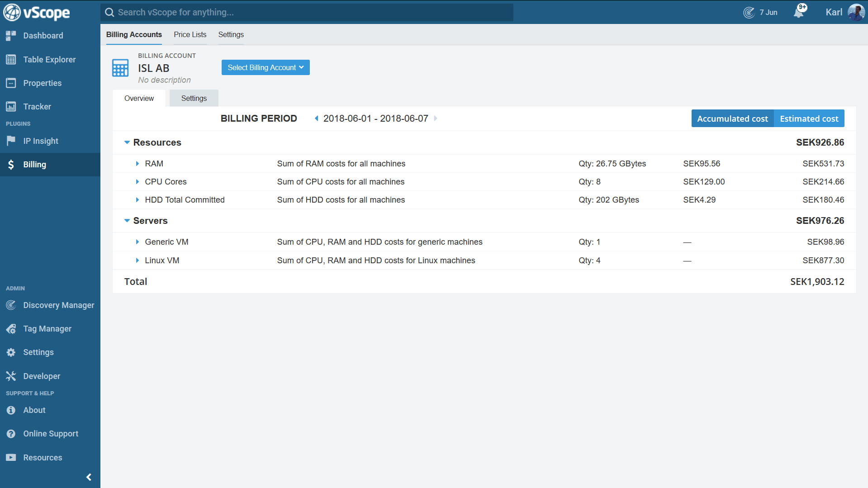Expand the Generic VM row
The image size is (868, 488).
pos(138,242)
